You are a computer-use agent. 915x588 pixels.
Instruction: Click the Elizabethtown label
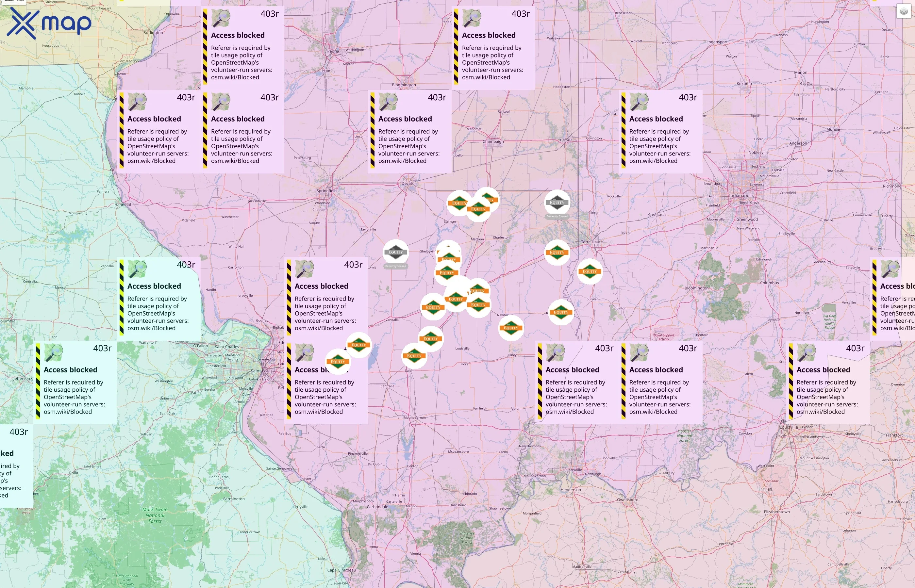(777, 512)
